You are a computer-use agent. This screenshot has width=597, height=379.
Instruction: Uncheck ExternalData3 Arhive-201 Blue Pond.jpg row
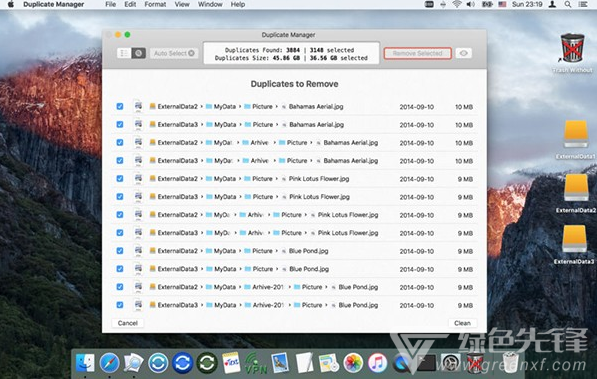coord(120,305)
